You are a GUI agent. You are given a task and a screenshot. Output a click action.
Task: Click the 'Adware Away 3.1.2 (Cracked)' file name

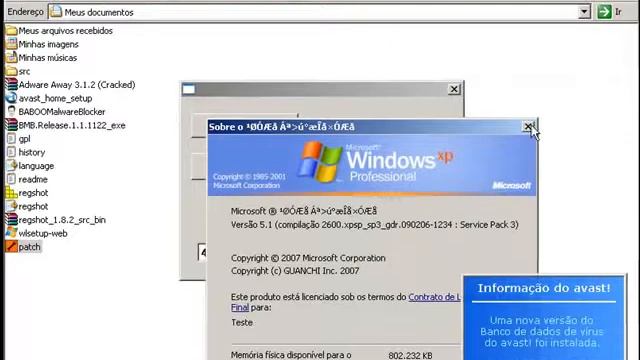[x=77, y=84]
